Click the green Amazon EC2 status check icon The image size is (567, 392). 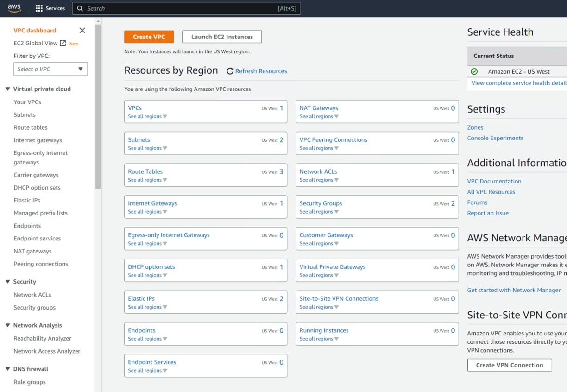[x=474, y=71]
